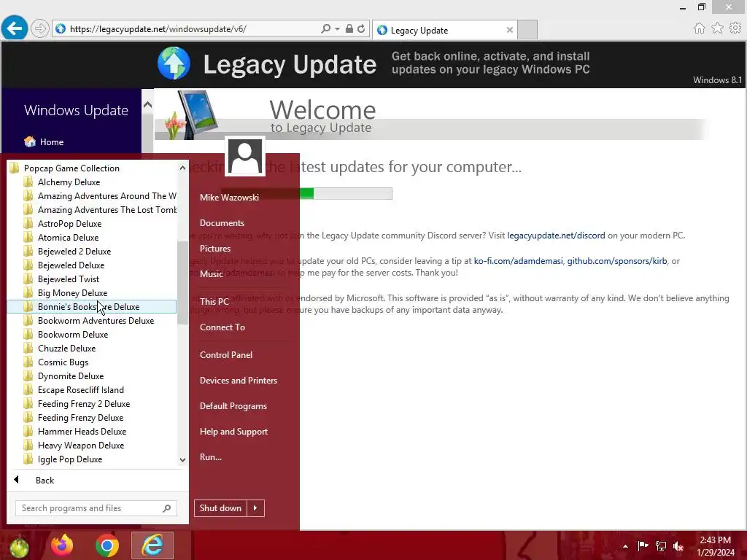
Task: Open Mike Wazowski user folder
Action: [x=229, y=197]
